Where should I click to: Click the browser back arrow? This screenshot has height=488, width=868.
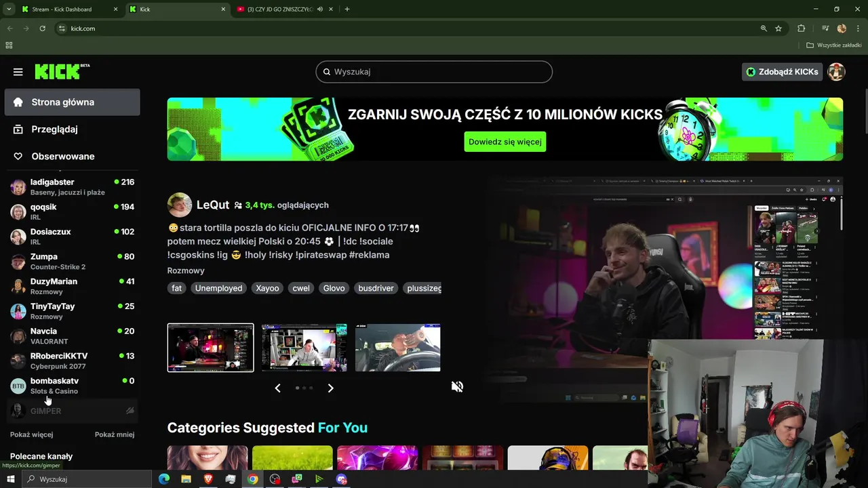point(10,28)
